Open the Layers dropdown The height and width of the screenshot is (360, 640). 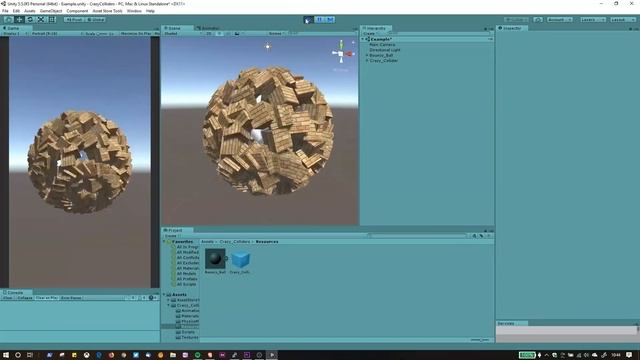click(x=592, y=20)
